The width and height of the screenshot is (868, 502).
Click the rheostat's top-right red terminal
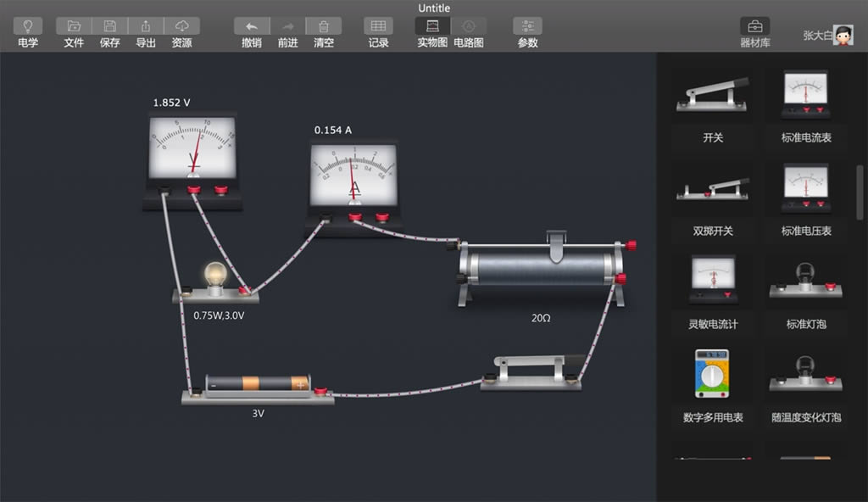point(631,245)
